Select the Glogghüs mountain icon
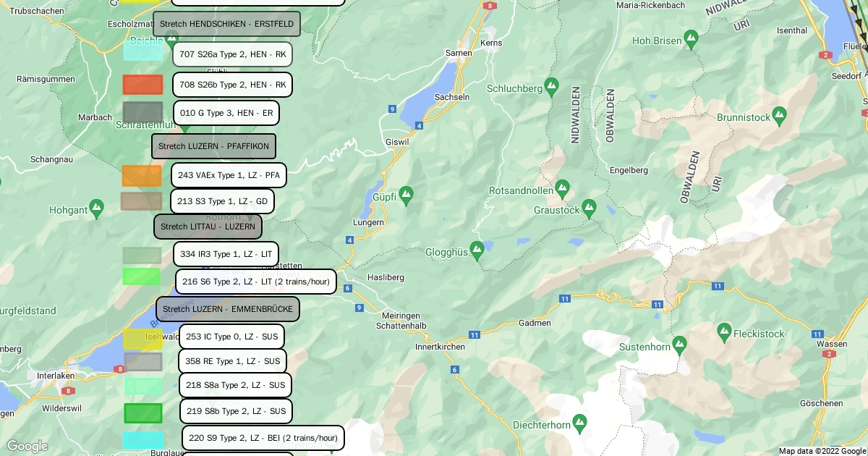 [476, 248]
